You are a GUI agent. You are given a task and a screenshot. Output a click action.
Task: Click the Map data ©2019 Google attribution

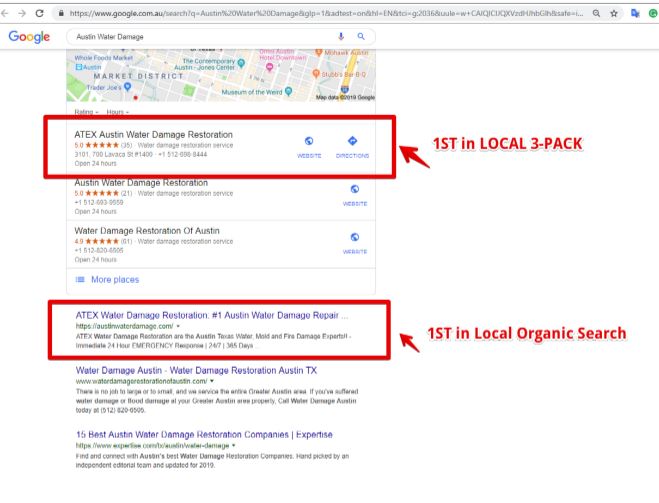pos(345,97)
